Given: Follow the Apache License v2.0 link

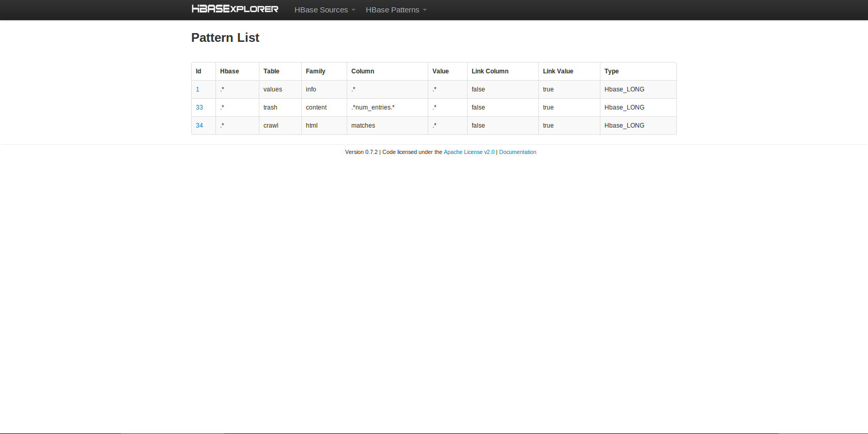Looking at the screenshot, I should click(469, 152).
